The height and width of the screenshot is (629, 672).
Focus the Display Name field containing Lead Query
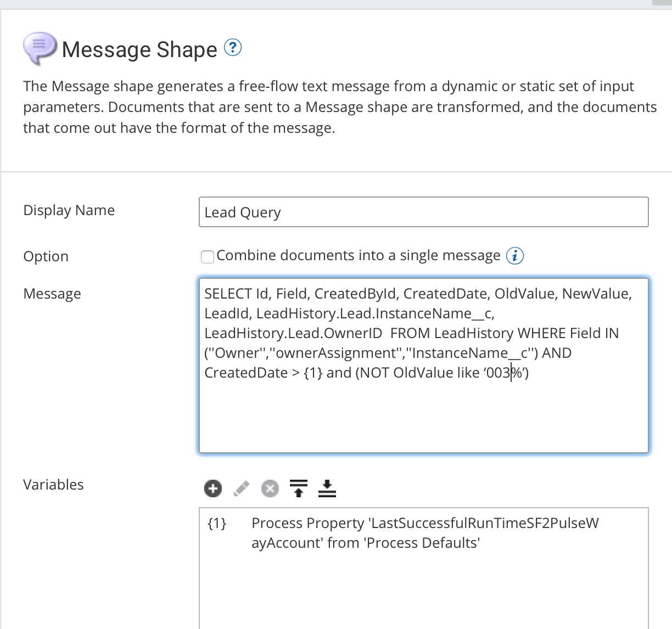click(x=423, y=212)
